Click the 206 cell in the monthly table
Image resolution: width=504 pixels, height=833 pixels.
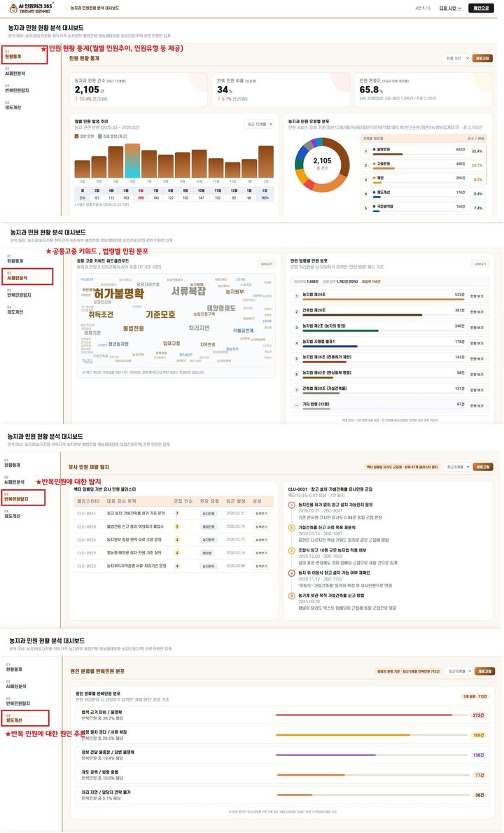point(141,197)
